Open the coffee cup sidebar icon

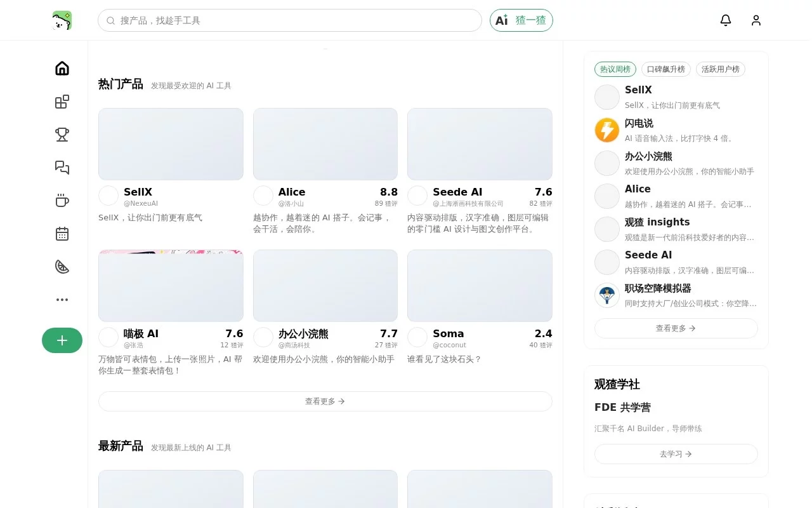62,201
